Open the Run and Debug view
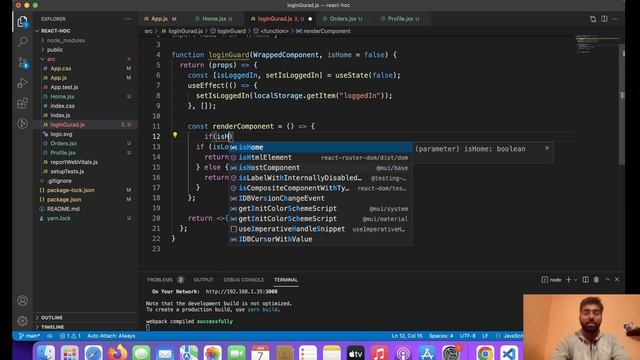The image size is (640, 360). pyautogui.click(x=23, y=82)
